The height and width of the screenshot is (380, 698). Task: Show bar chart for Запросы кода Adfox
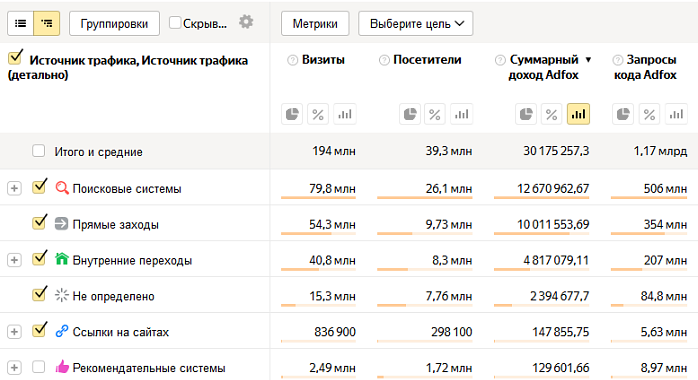pyautogui.click(x=676, y=114)
